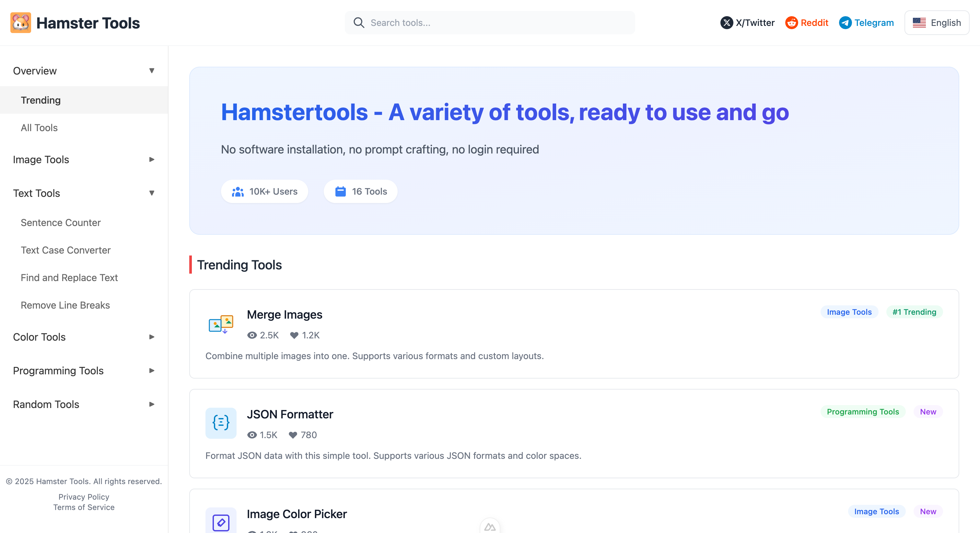Viewport: 980px width, 533px height.
Task: Expand the Random Tools section arrow
Action: pos(152,404)
